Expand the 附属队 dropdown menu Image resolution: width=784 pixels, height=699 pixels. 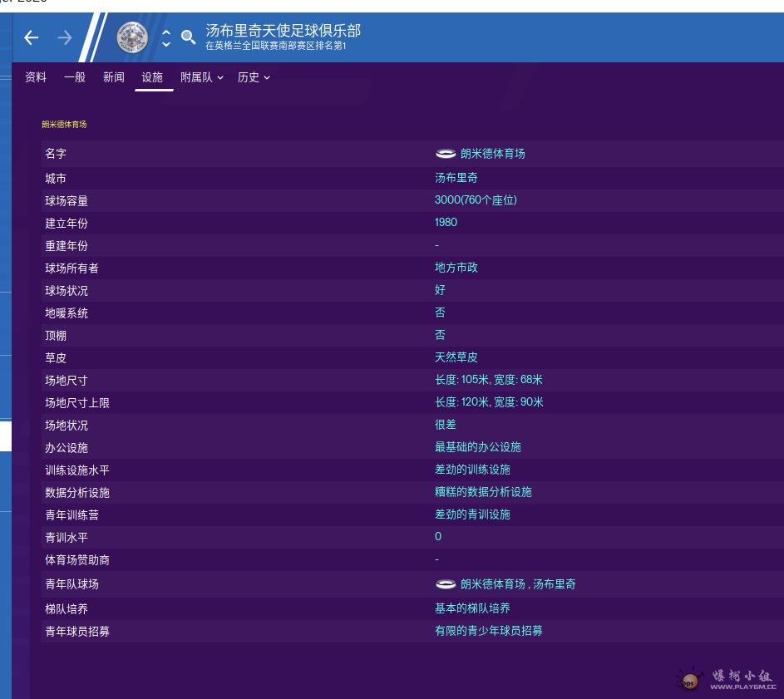tap(202, 77)
